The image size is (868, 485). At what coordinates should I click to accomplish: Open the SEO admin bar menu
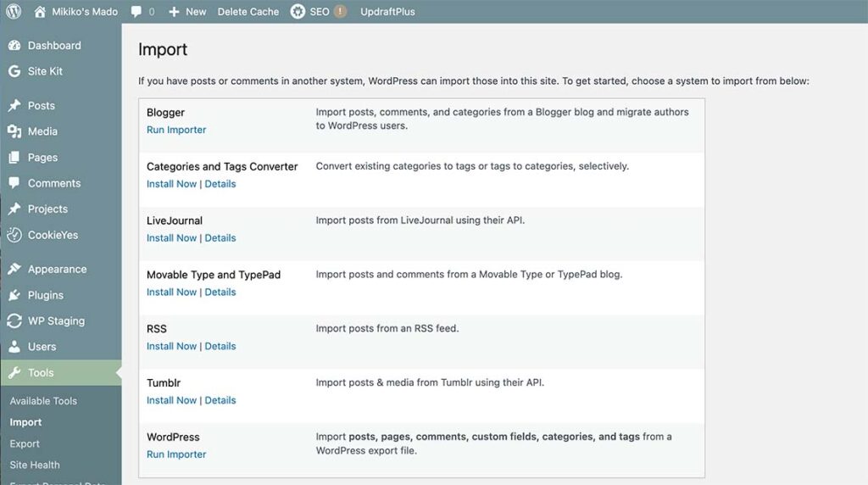pyautogui.click(x=319, y=12)
